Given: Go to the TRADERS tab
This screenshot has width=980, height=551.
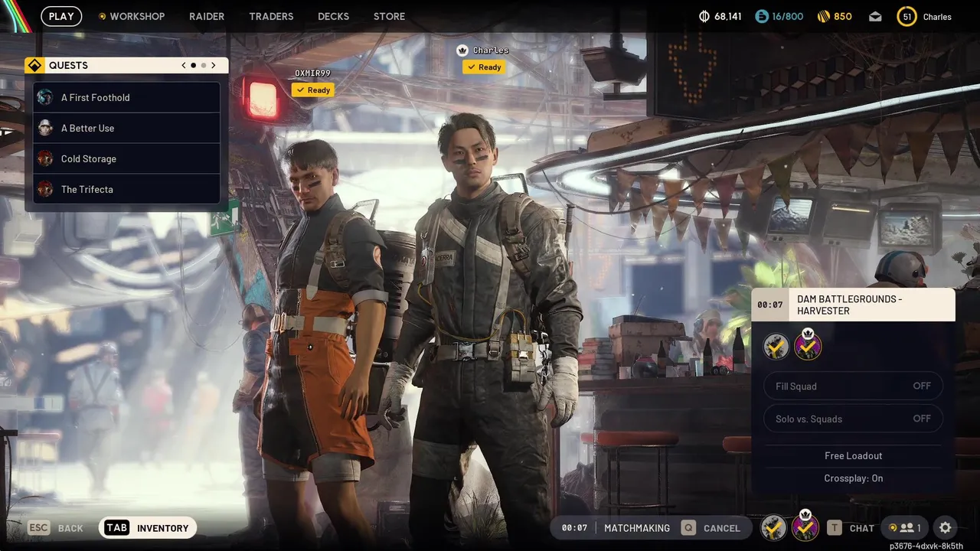Looking at the screenshot, I should pyautogui.click(x=271, y=16).
